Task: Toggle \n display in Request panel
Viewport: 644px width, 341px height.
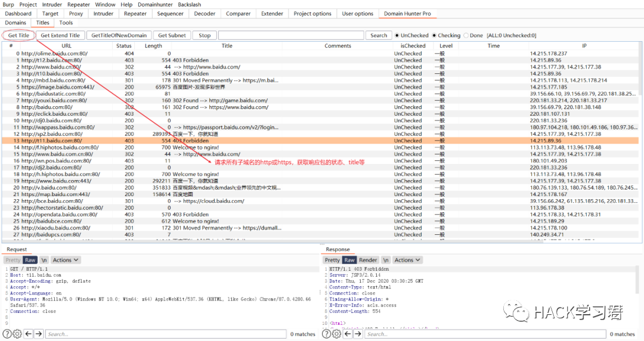Action: tap(44, 260)
